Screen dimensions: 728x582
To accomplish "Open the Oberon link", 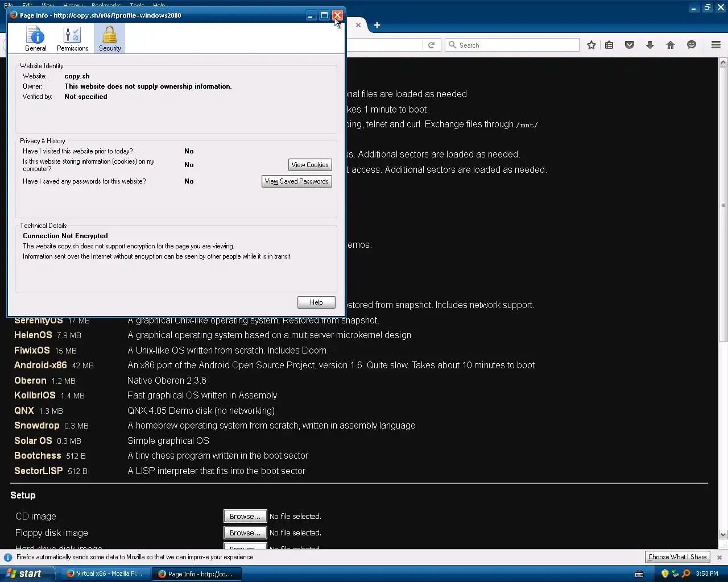I will (x=30, y=381).
